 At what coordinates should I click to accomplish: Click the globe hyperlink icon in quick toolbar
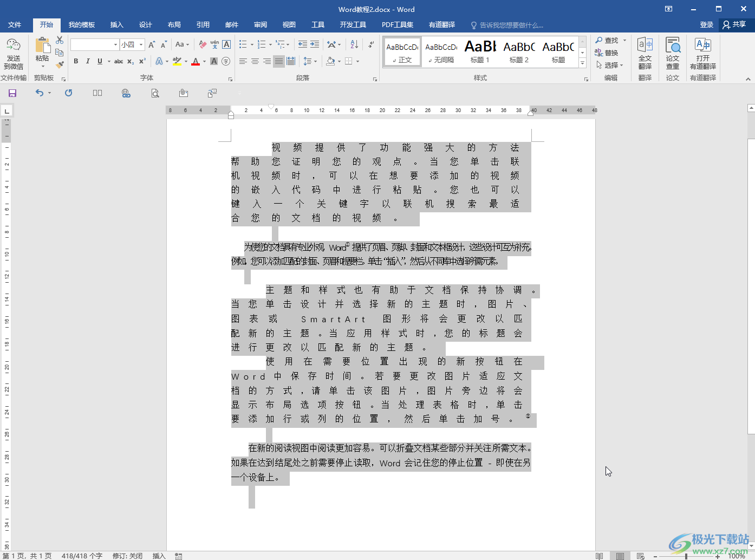pyautogui.click(x=126, y=93)
